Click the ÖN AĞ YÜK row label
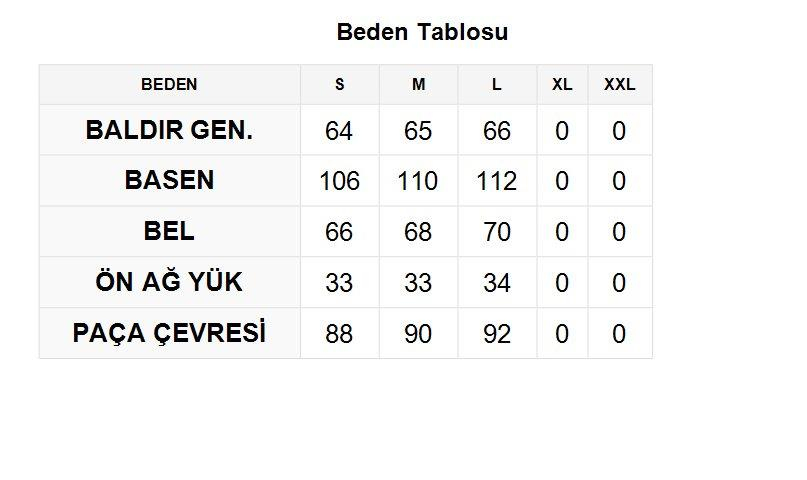 pyautogui.click(x=169, y=283)
